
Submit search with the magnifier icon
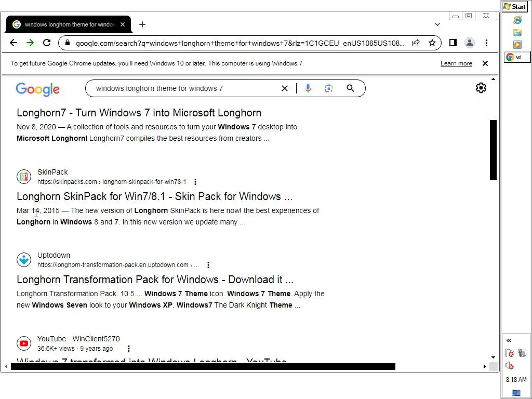point(351,88)
